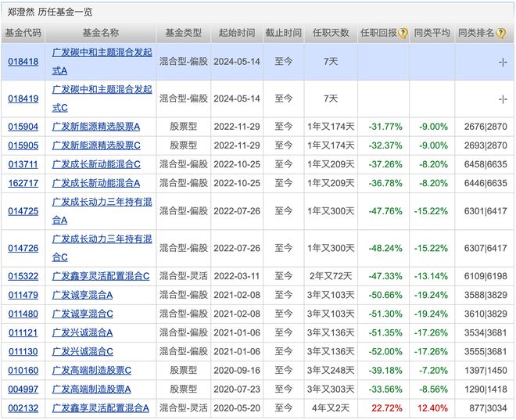Viewport: 516px width, 420px height.
Task: Click the 基金名称 column header
Action: 101,33
